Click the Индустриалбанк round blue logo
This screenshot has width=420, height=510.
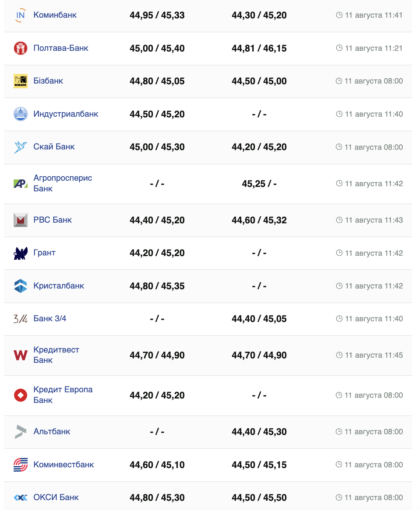(21, 114)
